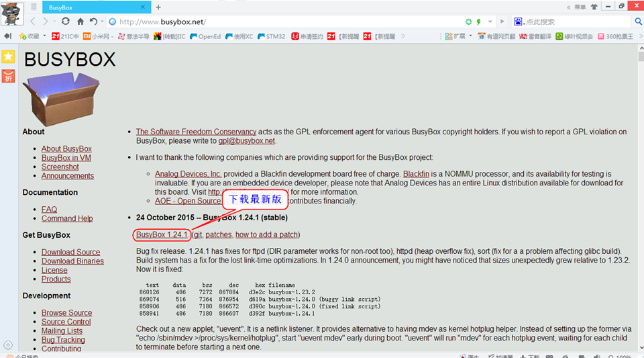Open the patches link

(219, 234)
